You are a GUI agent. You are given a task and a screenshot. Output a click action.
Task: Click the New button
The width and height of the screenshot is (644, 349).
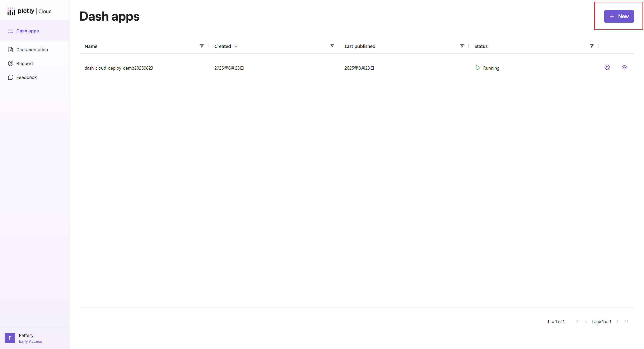pos(619,16)
